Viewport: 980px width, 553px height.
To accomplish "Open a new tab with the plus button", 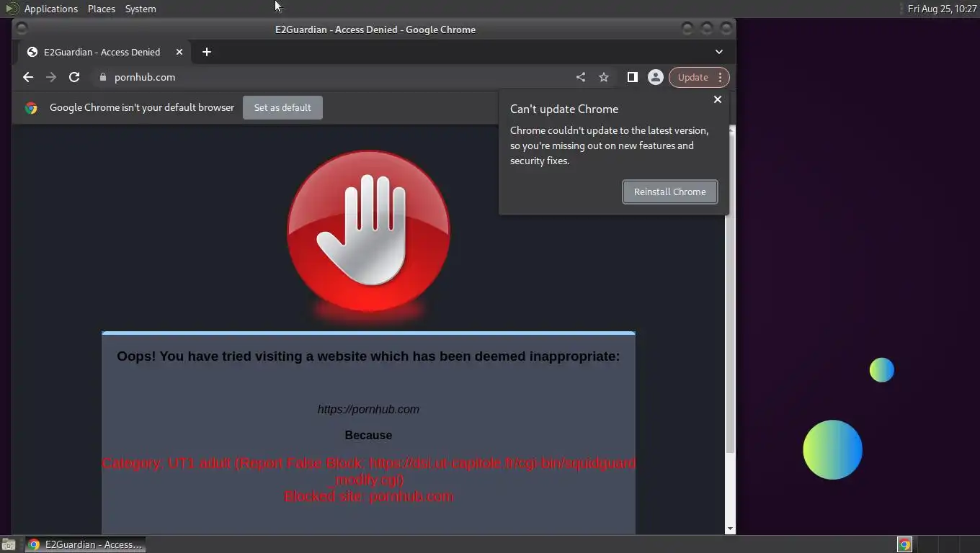I will tap(207, 52).
